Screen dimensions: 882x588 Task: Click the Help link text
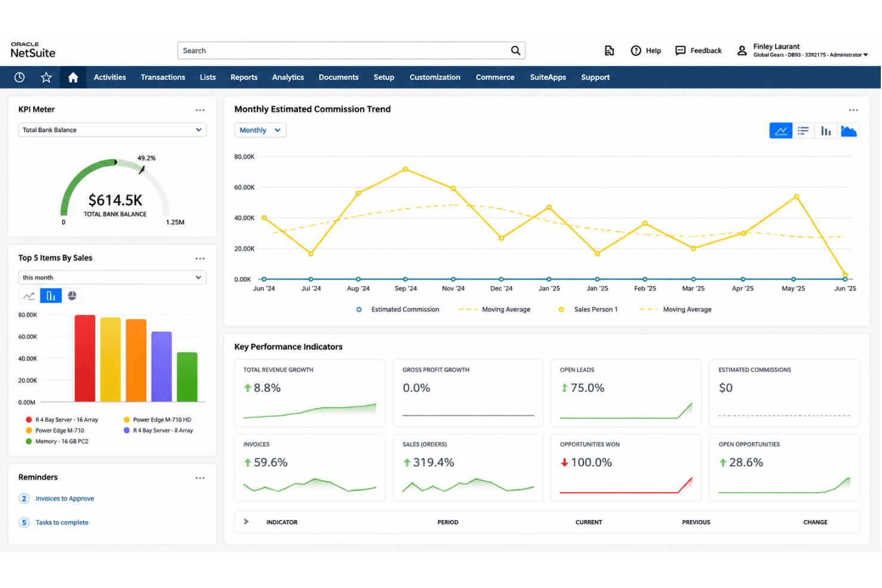(654, 51)
